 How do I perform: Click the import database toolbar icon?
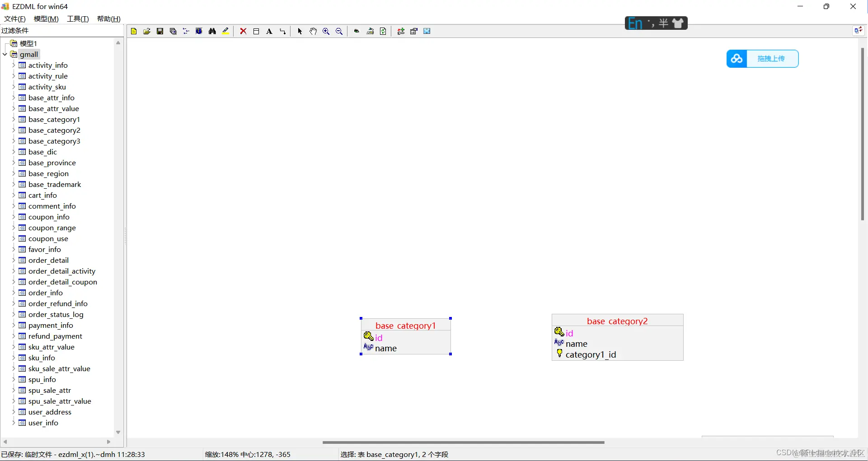point(370,31)
